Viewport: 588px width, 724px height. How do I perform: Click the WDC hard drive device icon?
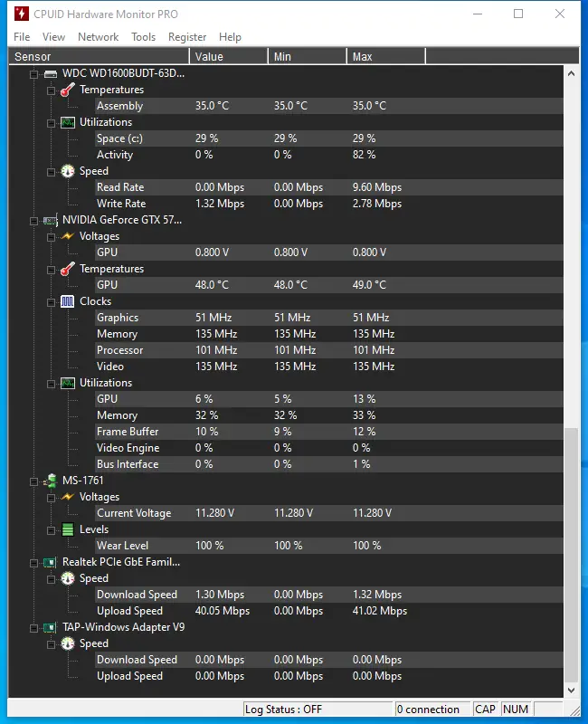click(51, 73)
